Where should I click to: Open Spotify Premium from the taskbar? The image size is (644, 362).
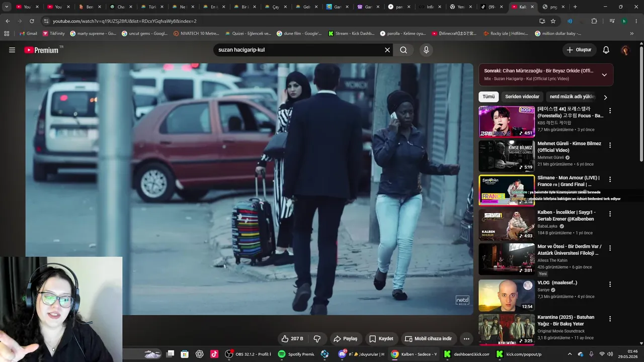click(x=296, y=354)
